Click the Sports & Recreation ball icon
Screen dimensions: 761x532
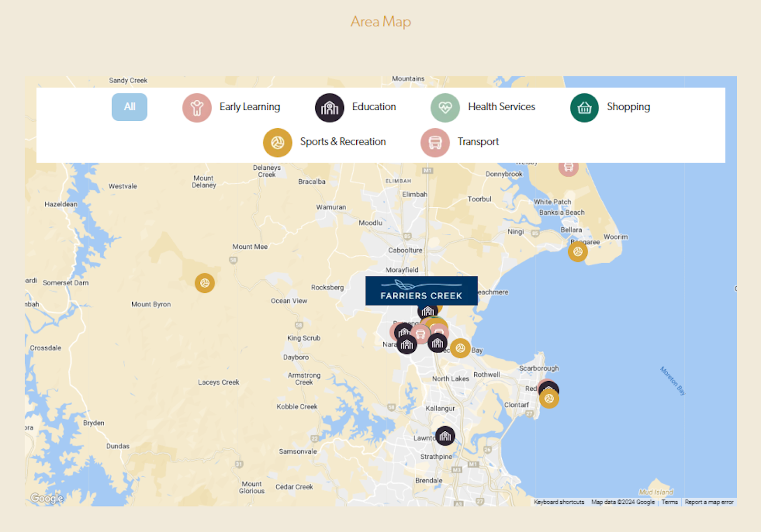[x=277, y=142]
